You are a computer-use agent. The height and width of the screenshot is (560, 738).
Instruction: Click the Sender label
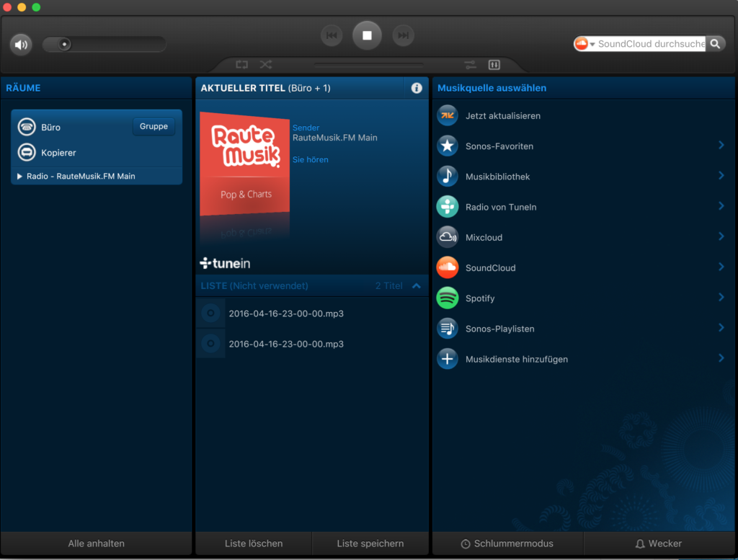pos(306,128)
